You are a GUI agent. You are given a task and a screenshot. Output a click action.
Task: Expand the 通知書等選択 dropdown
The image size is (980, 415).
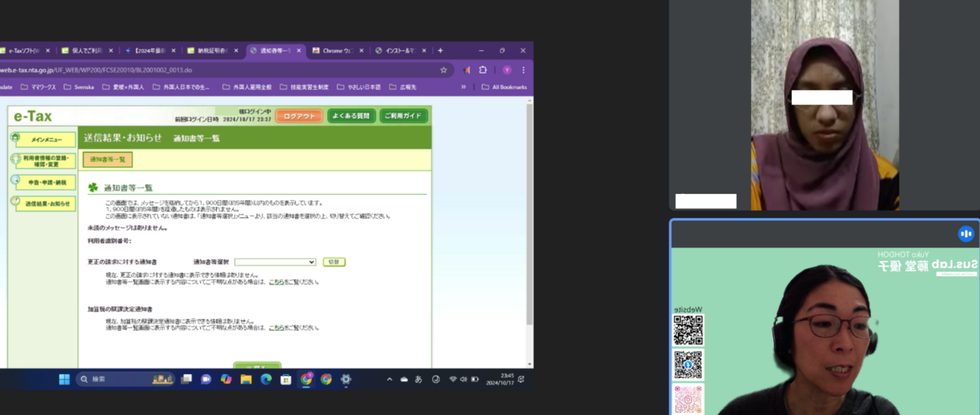pos(275,262)
